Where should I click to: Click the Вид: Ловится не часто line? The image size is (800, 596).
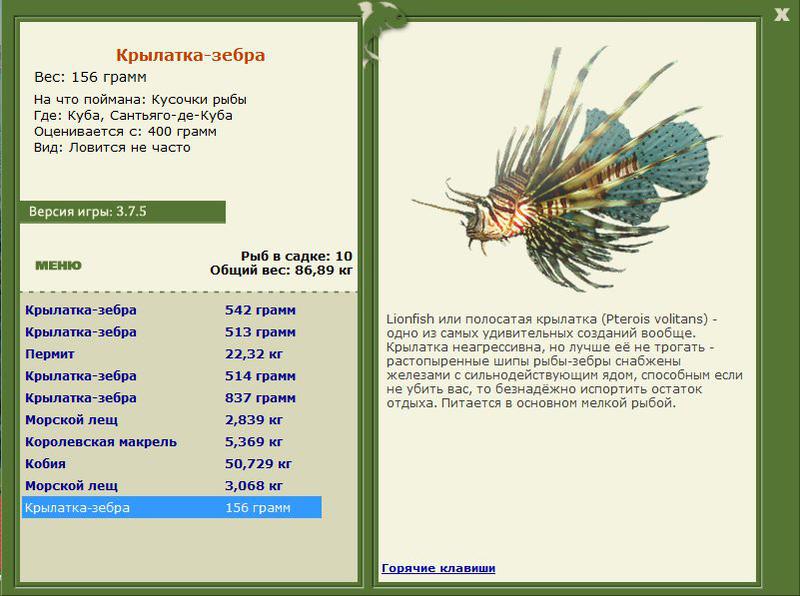pos(112,147)
